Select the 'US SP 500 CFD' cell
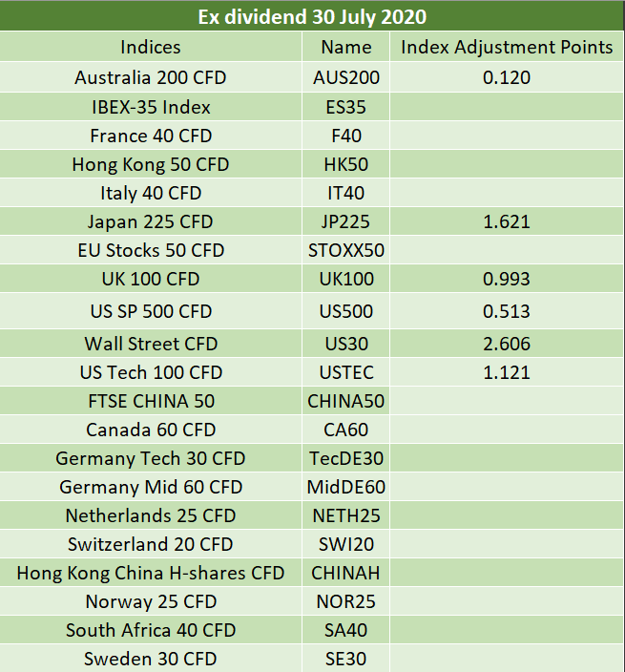Viewport: 625px width, 672px height. 151,311
